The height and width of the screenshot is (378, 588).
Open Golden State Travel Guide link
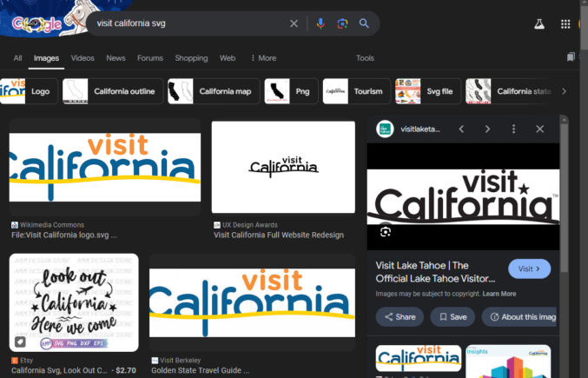(201, 370)
